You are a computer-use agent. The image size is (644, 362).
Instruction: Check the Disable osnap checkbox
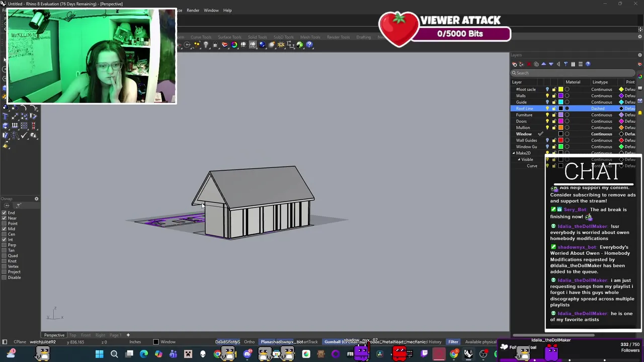coord(4,278)
